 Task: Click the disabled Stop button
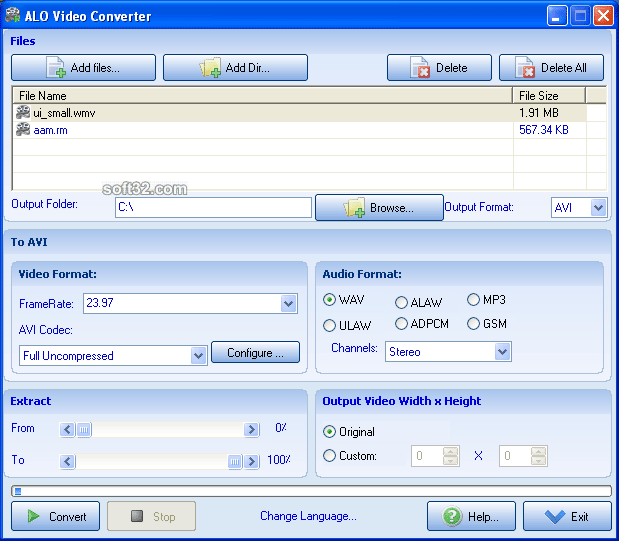152,516
